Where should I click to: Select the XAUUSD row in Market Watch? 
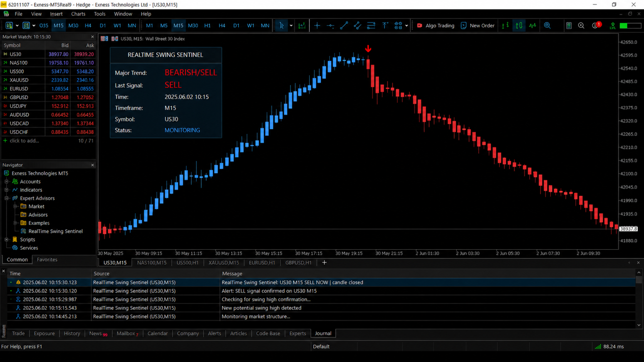(49, 80)
